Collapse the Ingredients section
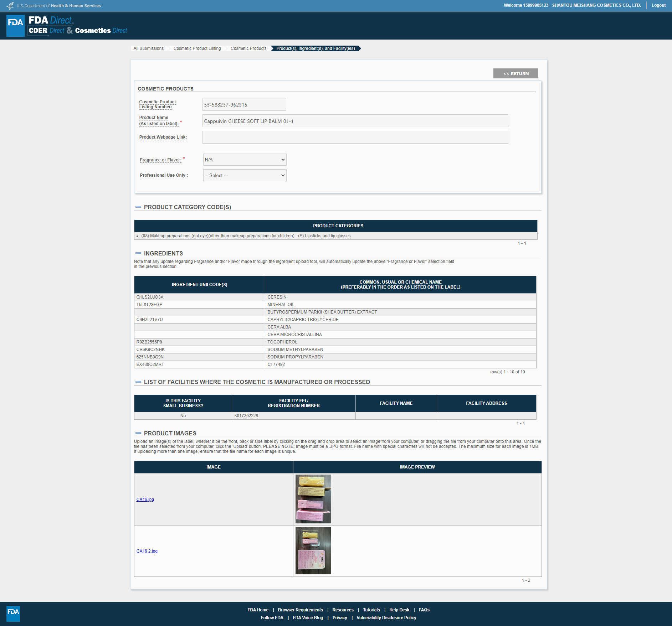672x626 pixels. coord(138,253)
